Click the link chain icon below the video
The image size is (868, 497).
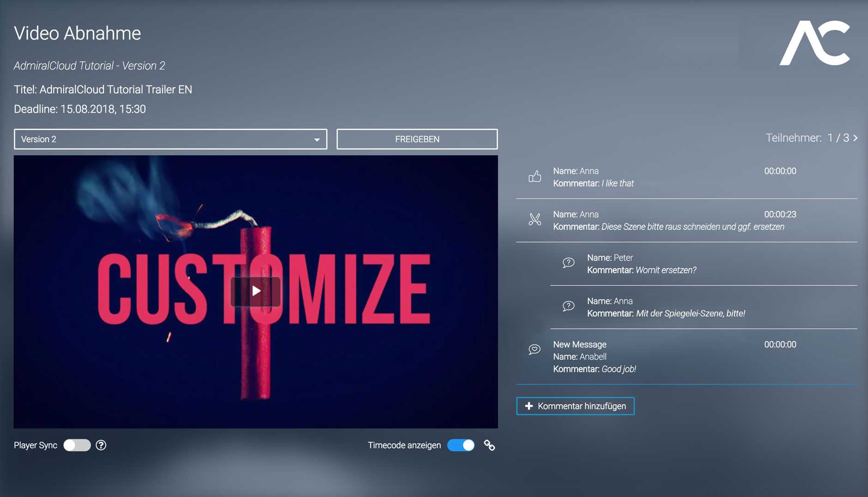tap(489, 445)
